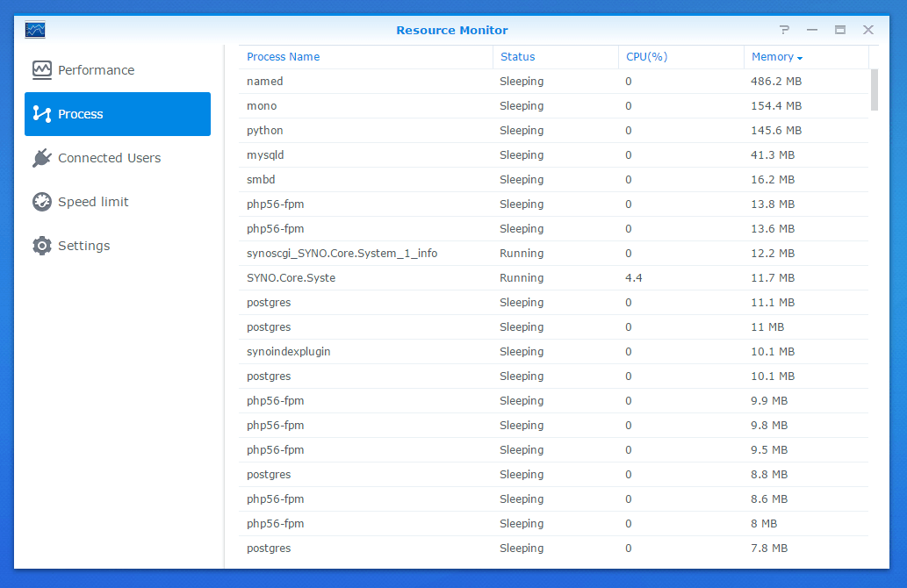
Task: Select the mysqld process row
Action: (553, 155)
